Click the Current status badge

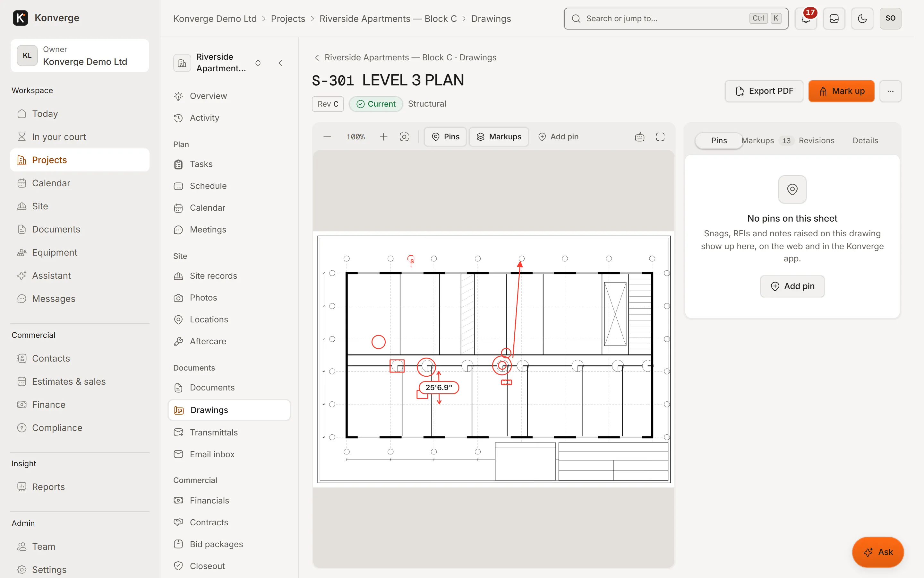pos(376,104)
